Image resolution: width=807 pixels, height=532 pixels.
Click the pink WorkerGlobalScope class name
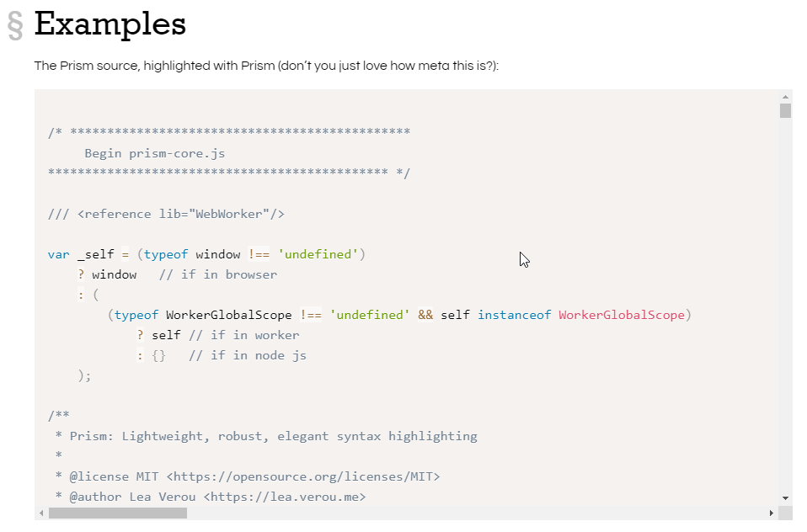tap(621, 315)
